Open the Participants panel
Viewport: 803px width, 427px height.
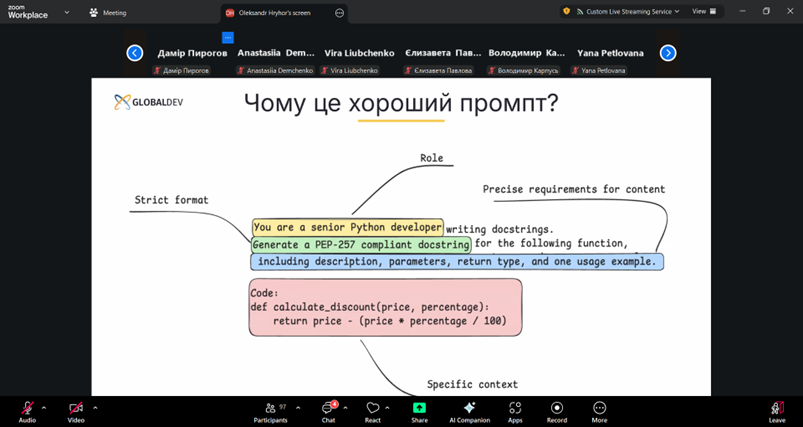tap(270, 410)
